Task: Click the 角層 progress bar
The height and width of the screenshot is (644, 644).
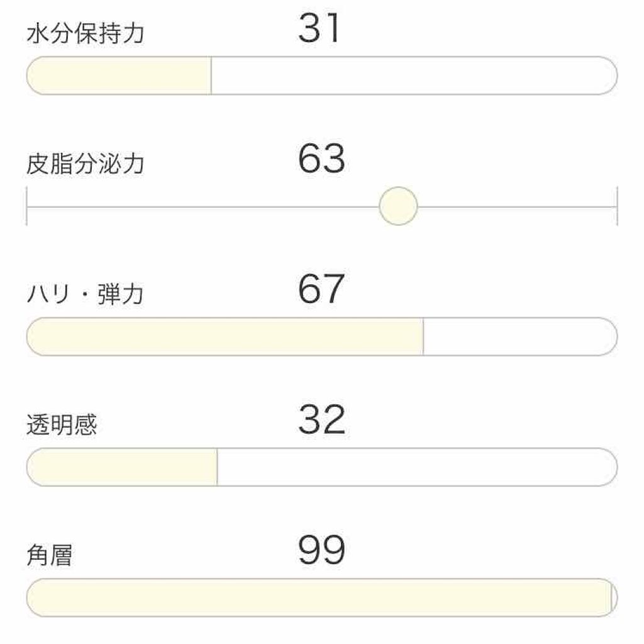Action: pyautogui.click(x=322, y=596)
